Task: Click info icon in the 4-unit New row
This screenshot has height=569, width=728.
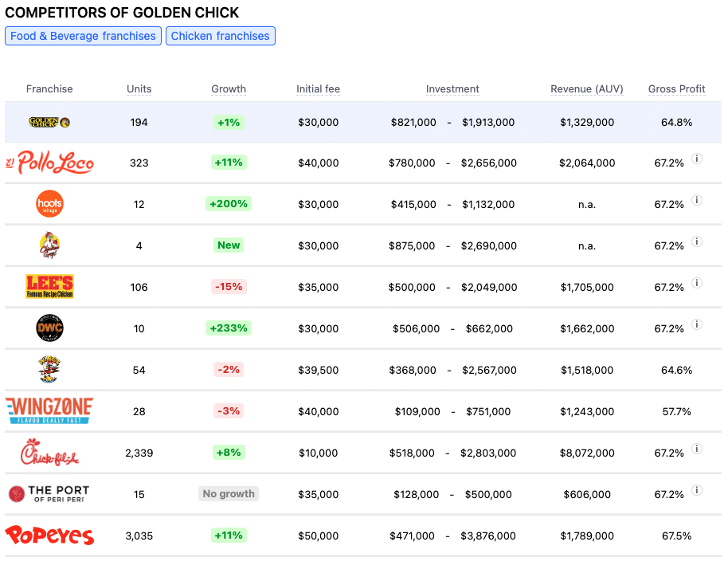Action: 696,241
